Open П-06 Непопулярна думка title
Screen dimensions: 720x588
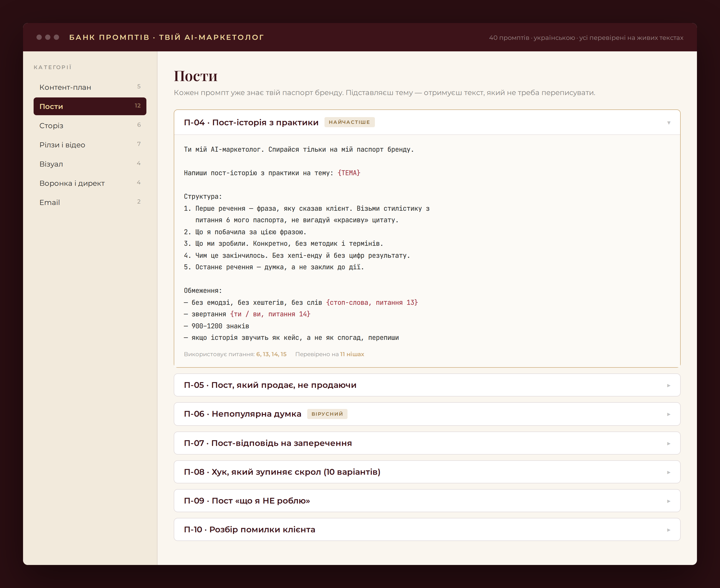click(242, 414)
